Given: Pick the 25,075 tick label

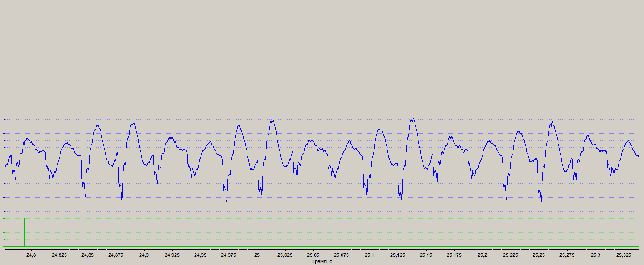Looking at the screenshot, I should [x=342, y=255].
